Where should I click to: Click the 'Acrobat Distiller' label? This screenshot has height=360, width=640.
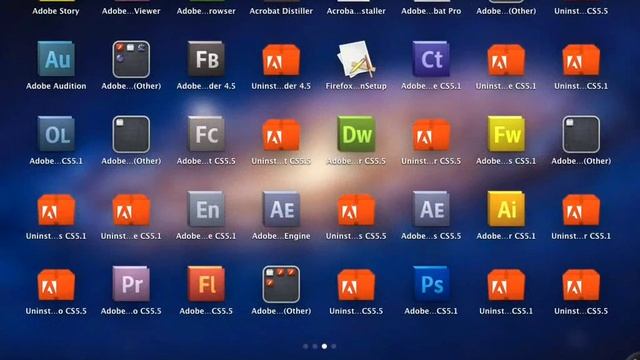point(281,11)
